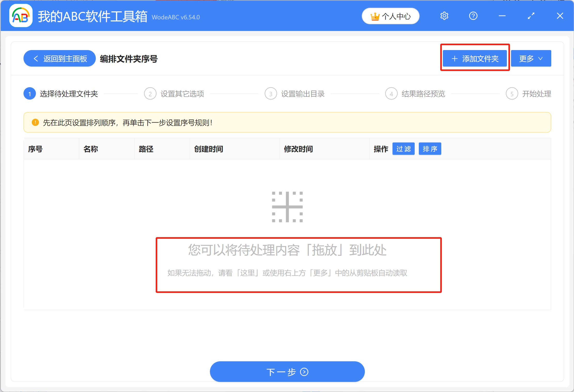Screen dimensions: 574x392
Task: Click the back chevron on 返回到主面板
Action: [x=36, y=58]
